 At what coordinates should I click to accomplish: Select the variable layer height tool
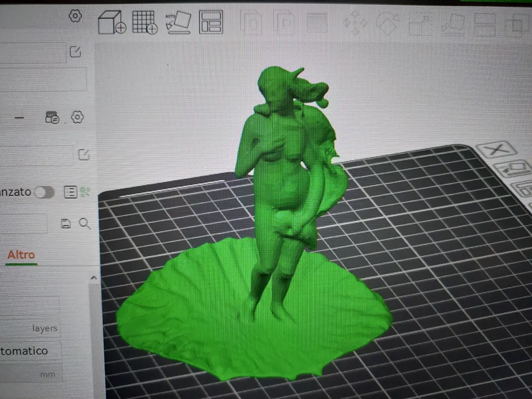(317, 23)
